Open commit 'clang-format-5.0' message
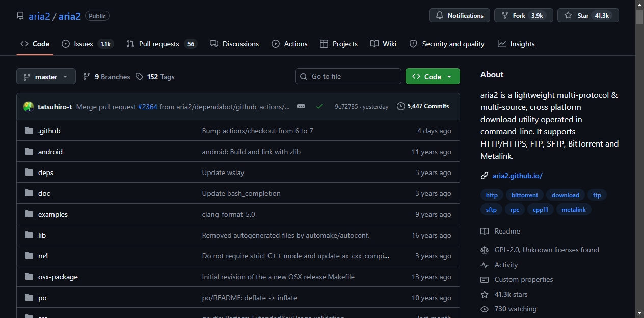Screen dimensions: 644x318 click(229, 214)
